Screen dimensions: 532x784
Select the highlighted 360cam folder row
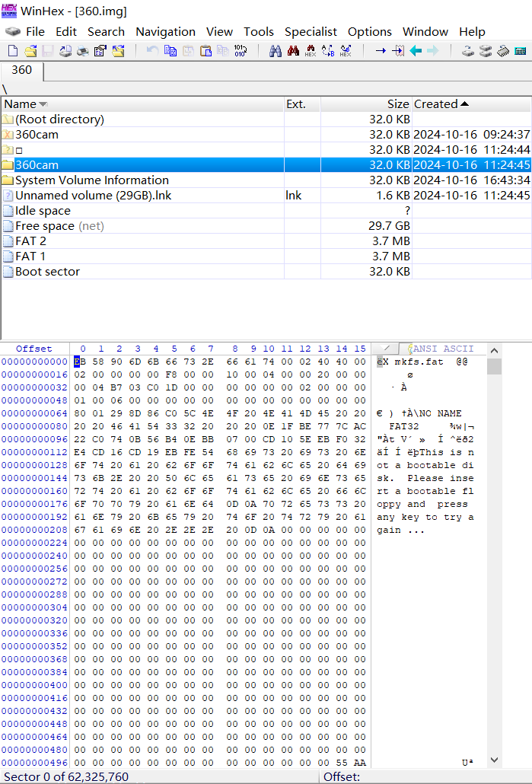click(266, 165)
